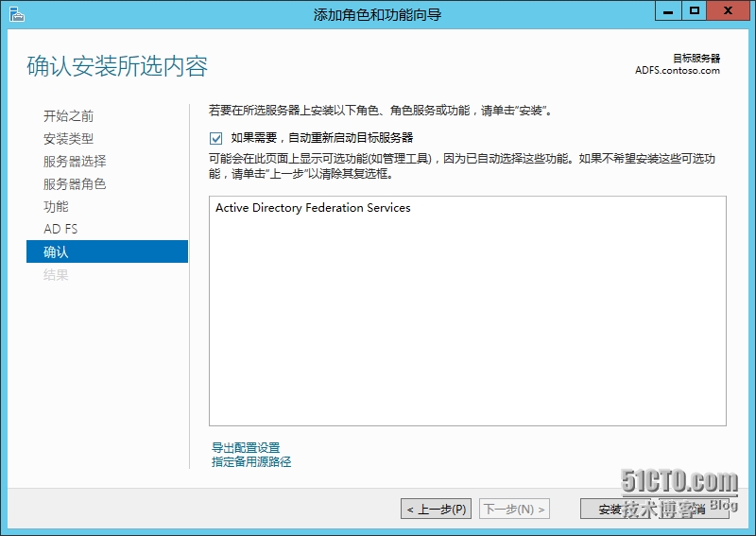Toggle the 自动重新启动目标服务器 checkbox
Image resolution: width=756 pixels, height=536 pixels.
(216, 138)
